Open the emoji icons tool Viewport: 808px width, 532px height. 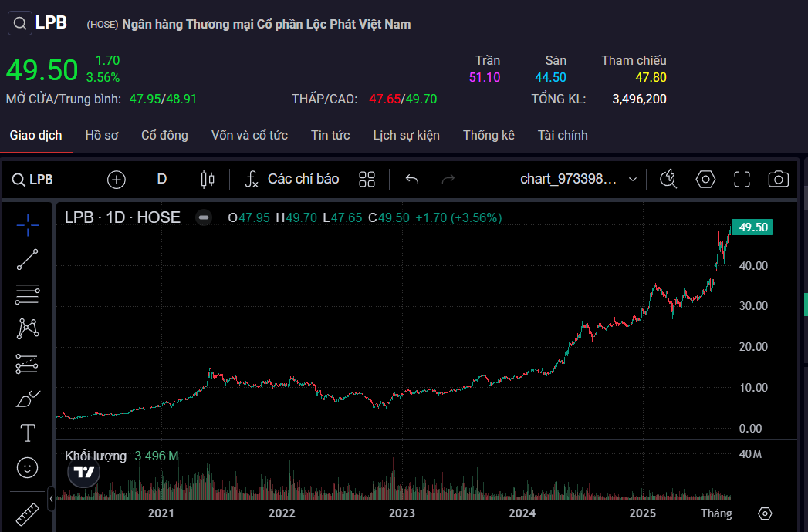tap(27, 467)
